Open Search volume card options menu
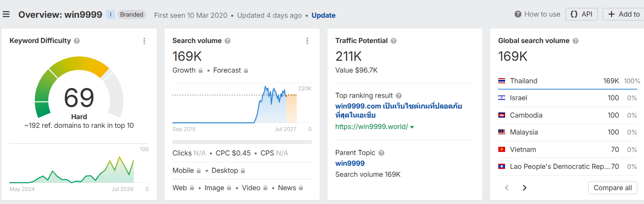The height and width of the screenshot is (204, 644). [307, 41]
